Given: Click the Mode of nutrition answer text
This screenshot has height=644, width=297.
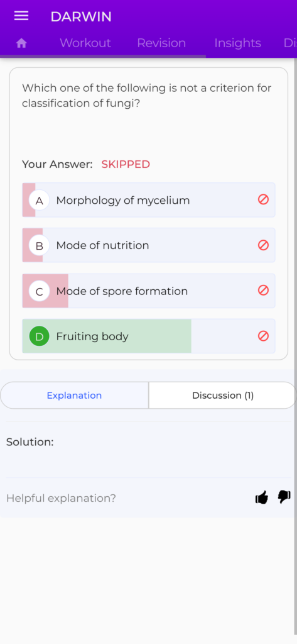Looking at the screenshot, I should pos(102,246).
